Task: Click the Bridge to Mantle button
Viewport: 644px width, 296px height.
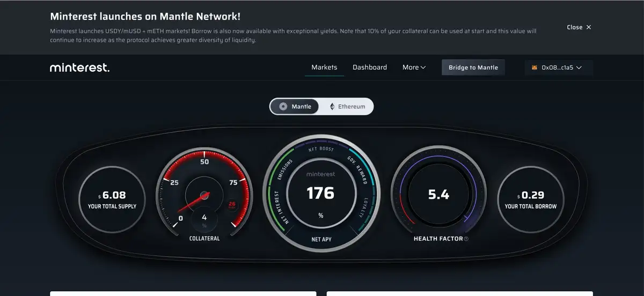Action: (x=473, y=68)
